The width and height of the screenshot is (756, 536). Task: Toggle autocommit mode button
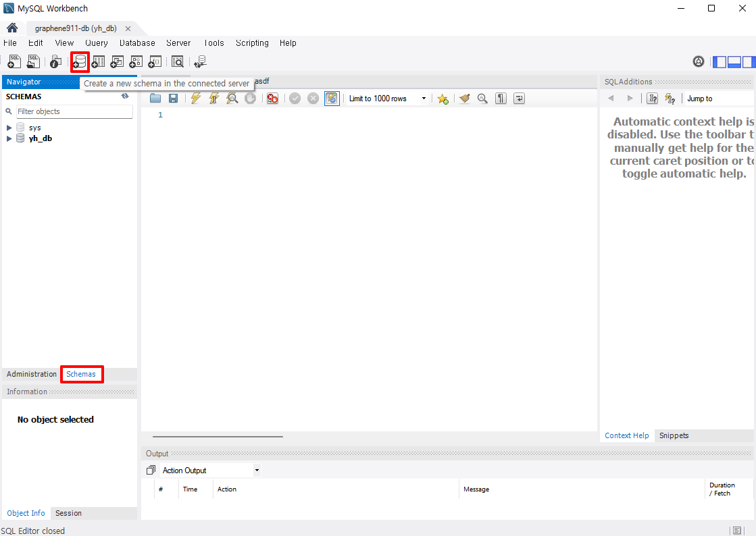click(332, 99)
